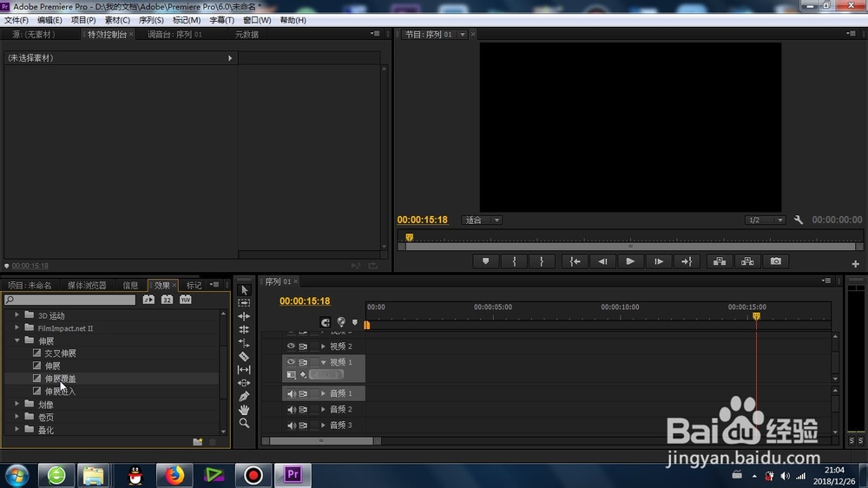Viewport: 868px width, 488px height.
Task: Filter accelerated effects icon in Effects panel
Action: pyautogui.click(x=148, y=300)
